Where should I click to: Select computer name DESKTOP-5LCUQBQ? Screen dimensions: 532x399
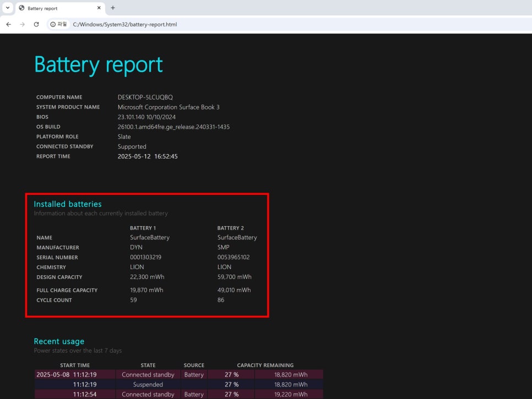(145, 97)
